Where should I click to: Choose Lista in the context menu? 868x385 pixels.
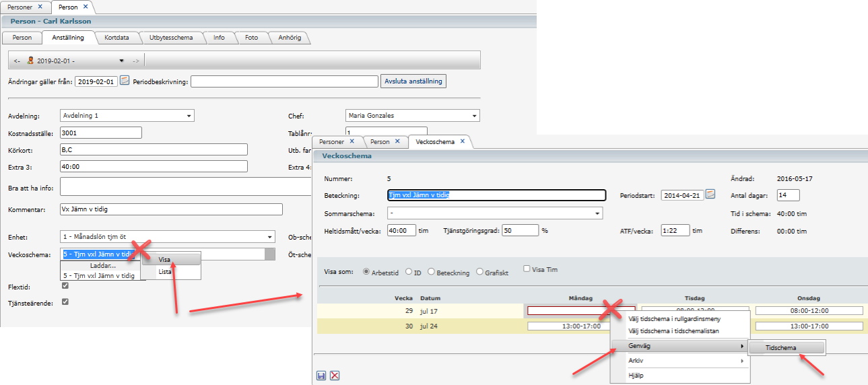click(x=172, y=272)
